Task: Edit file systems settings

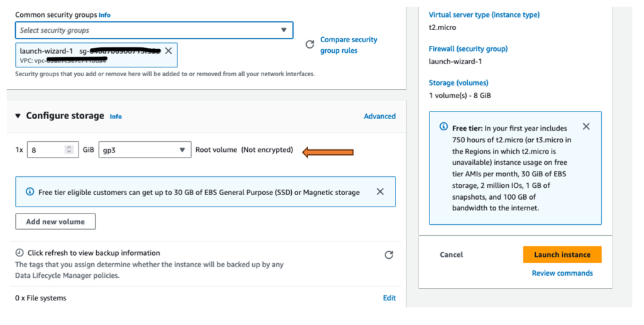Action: pos(389,298)
